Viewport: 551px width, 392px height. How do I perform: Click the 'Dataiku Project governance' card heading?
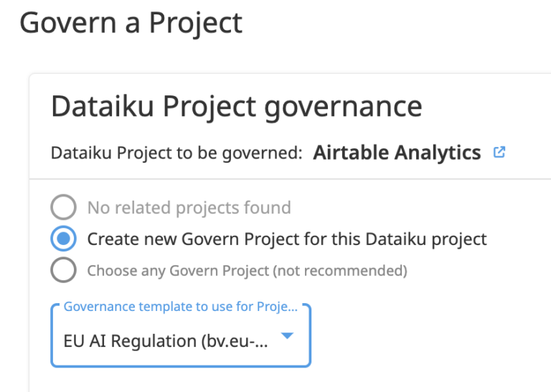point(237,107)
